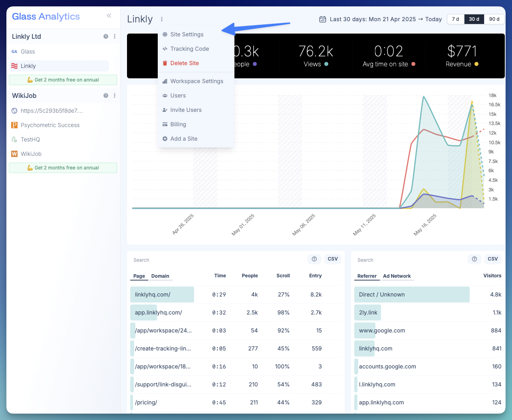Click the Glass Analytics logo
The image size is (512, 420).
(x=46, y=16)
